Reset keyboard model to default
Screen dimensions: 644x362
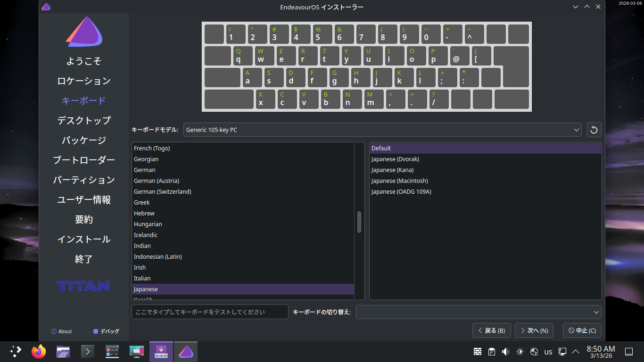[x=594, y=130]
